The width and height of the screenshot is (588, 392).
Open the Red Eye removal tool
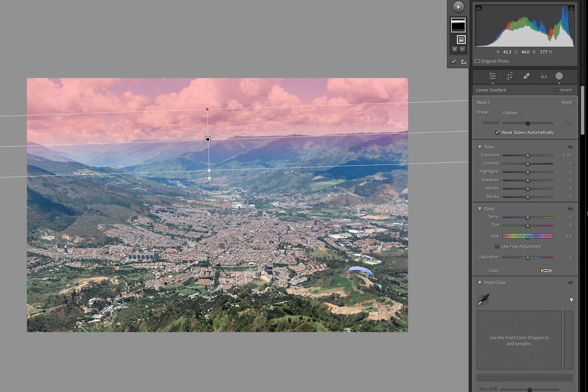coord(543,76)
